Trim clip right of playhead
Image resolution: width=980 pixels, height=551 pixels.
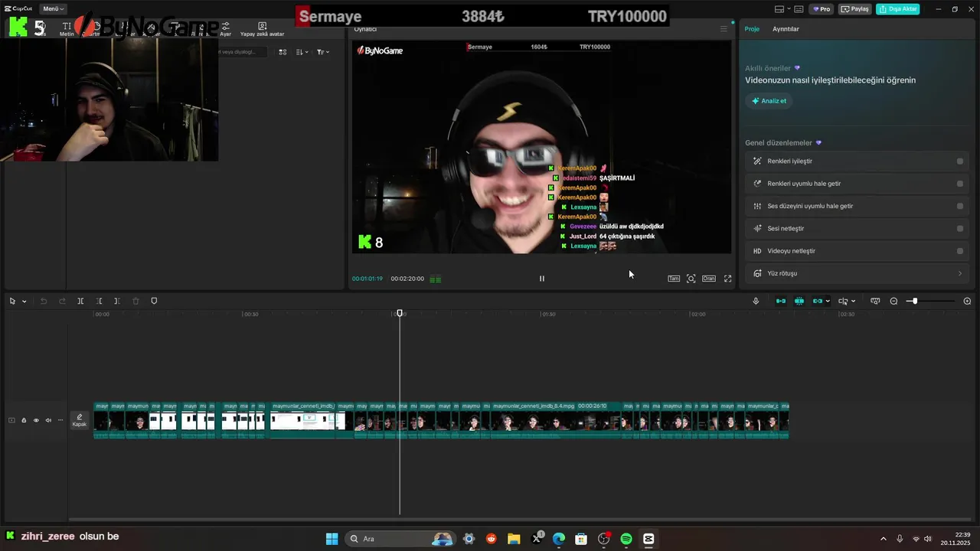tap(117, 301)
